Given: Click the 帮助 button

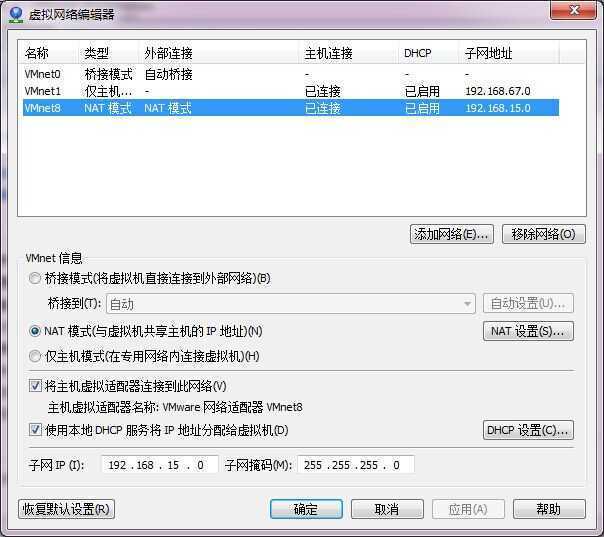Looking at the screenshot, I should [549, 509].
